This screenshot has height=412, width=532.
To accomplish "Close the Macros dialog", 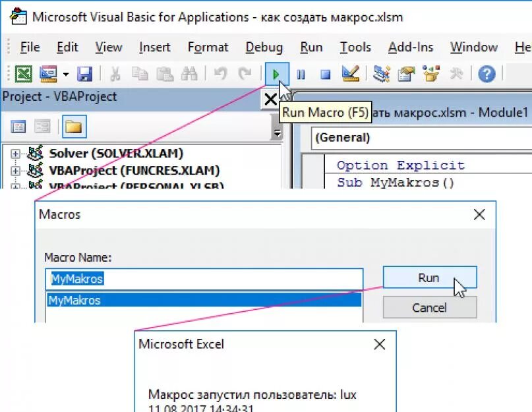I will click(x=479, y=214).
